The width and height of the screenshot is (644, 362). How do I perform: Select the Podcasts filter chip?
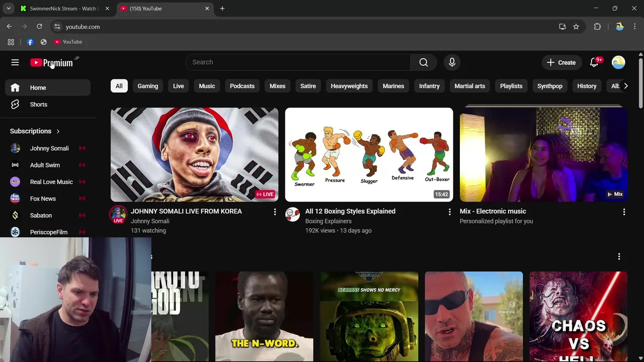pyautogui.click(x=242, y=86)
